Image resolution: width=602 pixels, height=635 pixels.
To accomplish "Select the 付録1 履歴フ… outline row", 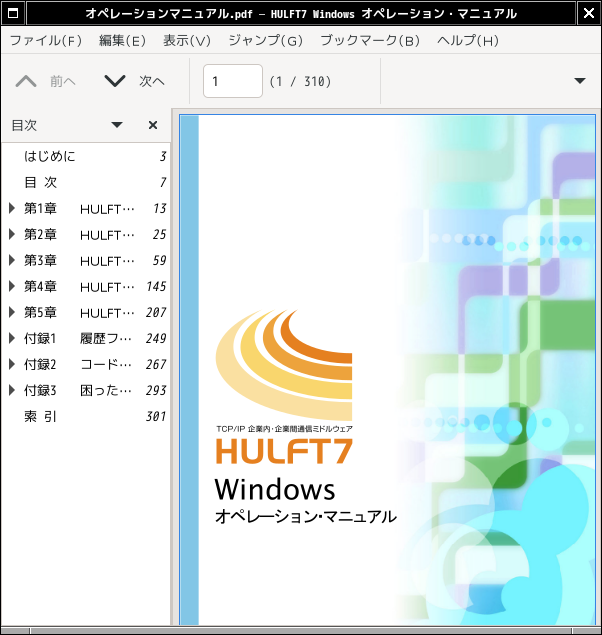I will pyautogui.click(x=86, y=338).
